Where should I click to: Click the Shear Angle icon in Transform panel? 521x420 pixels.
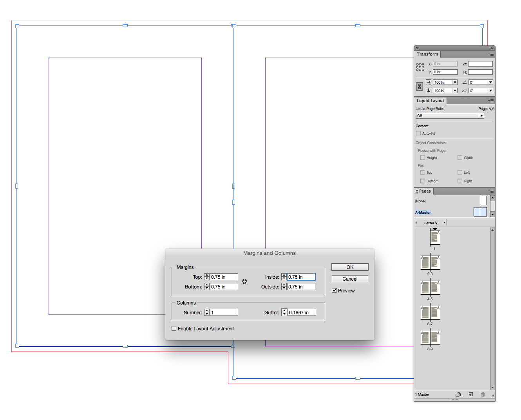465,90
